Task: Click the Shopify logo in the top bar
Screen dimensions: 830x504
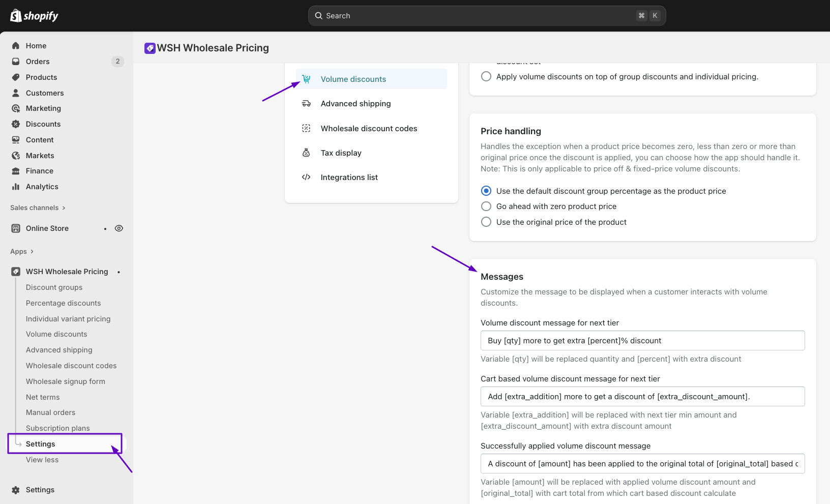Action: click(34, 16)
